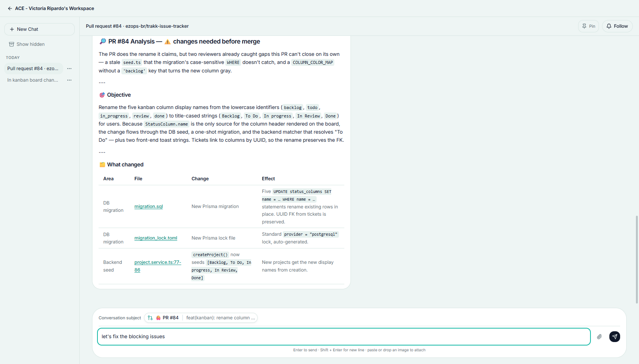Open the migration.sql file link

pos(149,206)
